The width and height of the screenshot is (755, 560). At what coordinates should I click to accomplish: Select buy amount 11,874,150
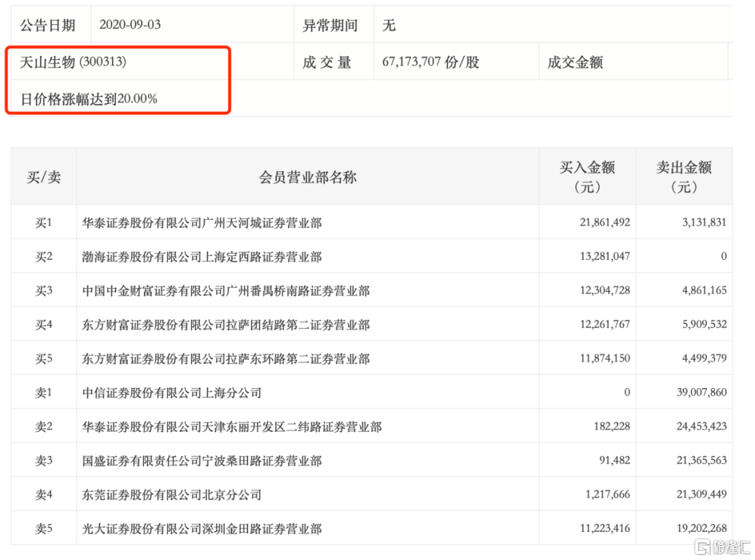coord(605,358)
